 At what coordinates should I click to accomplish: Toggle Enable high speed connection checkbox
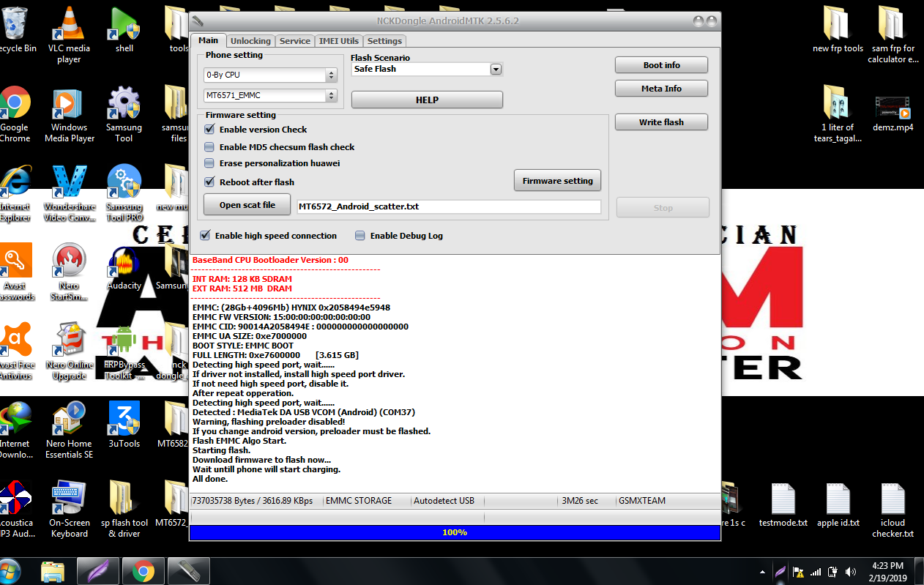click(205, 236)
